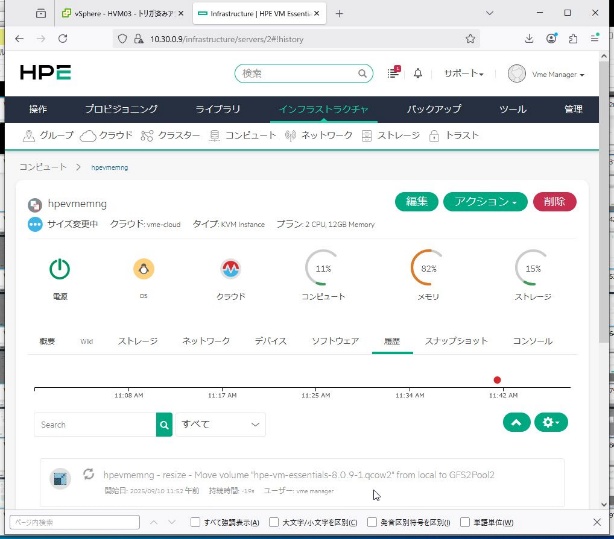This screenshot has width=614, height=539.
Task: Open the すべて filter dropdown
Action: click(x=220, y=424)
